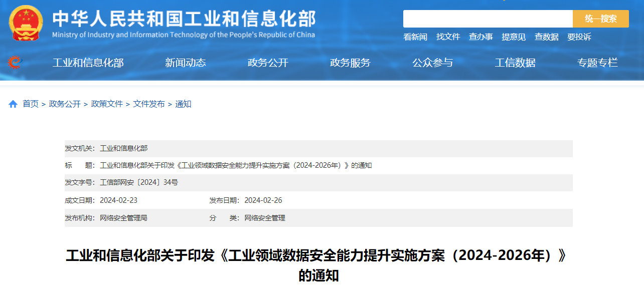
Task: Select the 政务服务 navigation item
Action: 350,63
